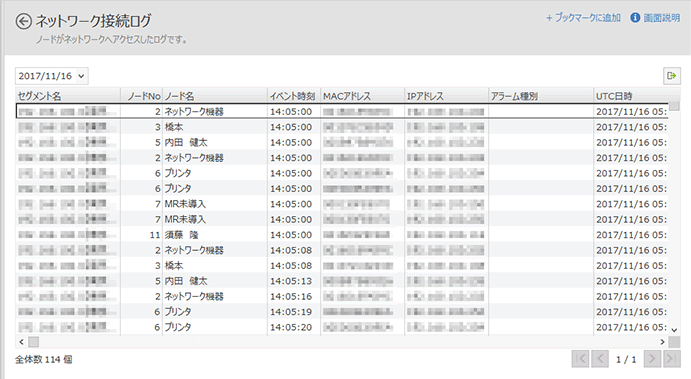This screenshot has height=379, width=691.
Task: Sort by イベント時刻 column header
Action: (x=293, y=96)
